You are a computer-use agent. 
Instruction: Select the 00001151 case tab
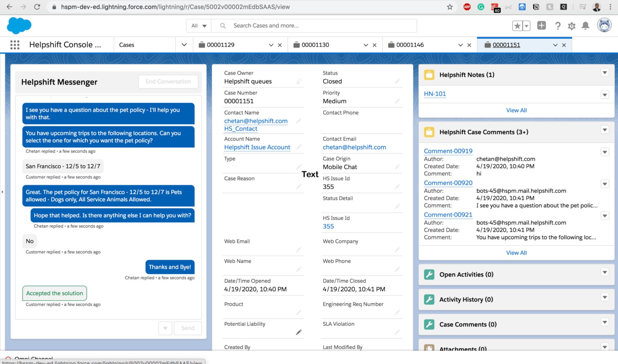pos(506,45)
